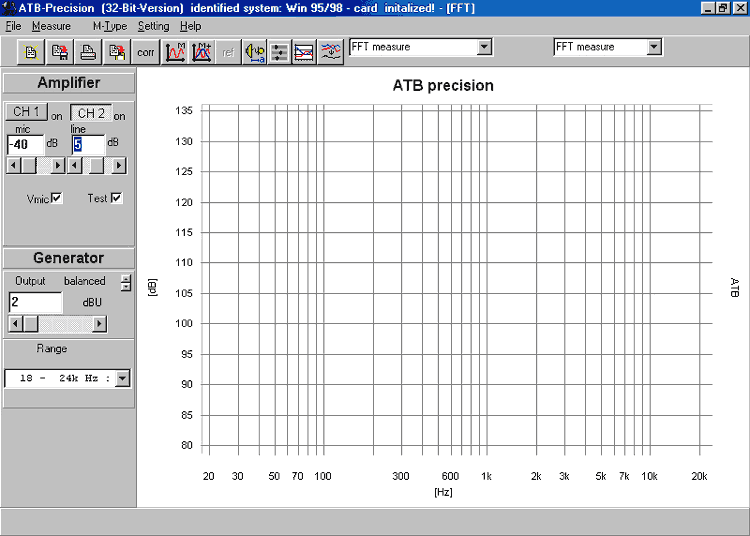Restore the inner FFT window

723,8
